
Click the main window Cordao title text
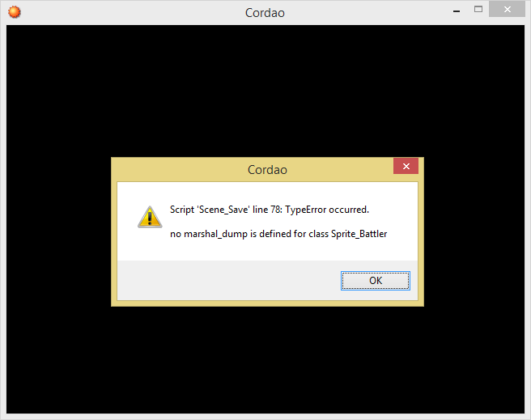[265, 13]
